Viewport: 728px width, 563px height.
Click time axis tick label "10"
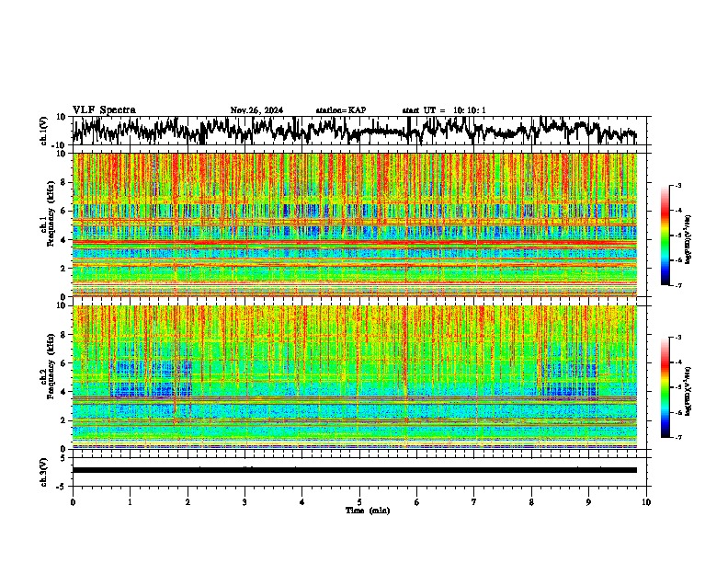[646, 502]
